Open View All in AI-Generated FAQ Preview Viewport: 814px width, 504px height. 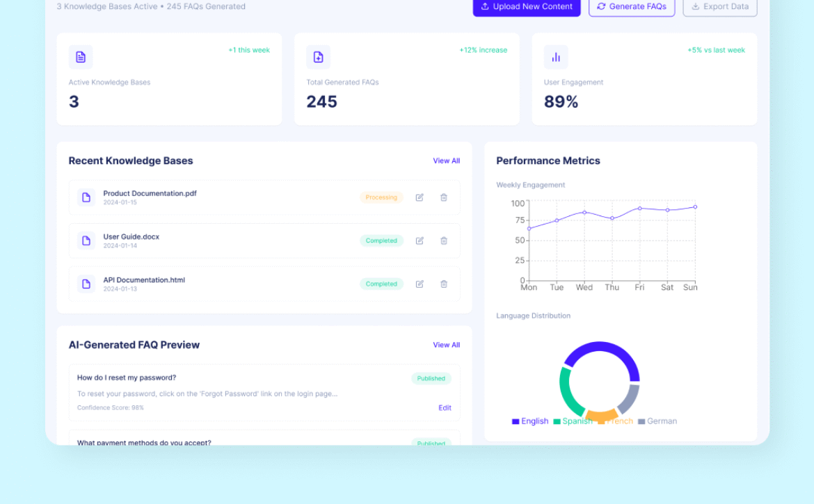[446, 345]
